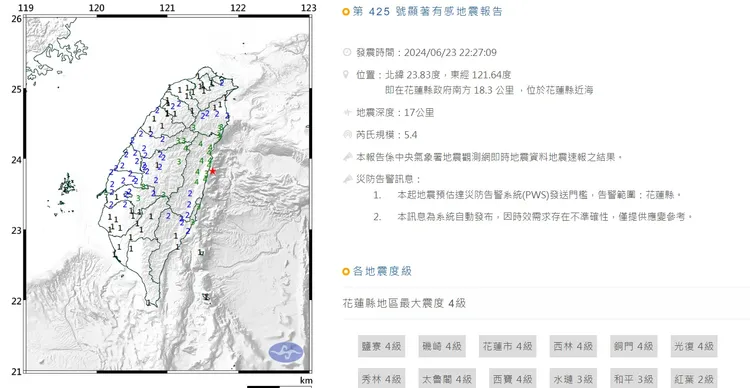Screen dimensions: 750x388
Task: Select the 銅門 4級 station tag
Action: pyautogui.click(x=633, y=346)
